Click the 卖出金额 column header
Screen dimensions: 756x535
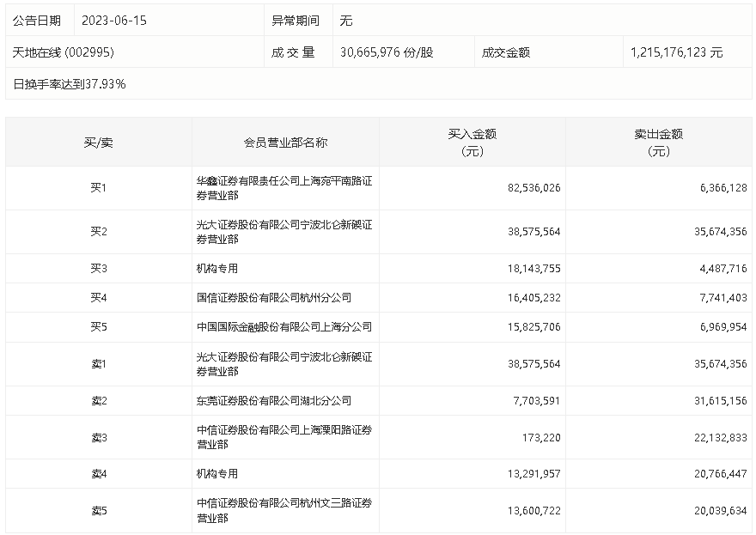[659, 143]
